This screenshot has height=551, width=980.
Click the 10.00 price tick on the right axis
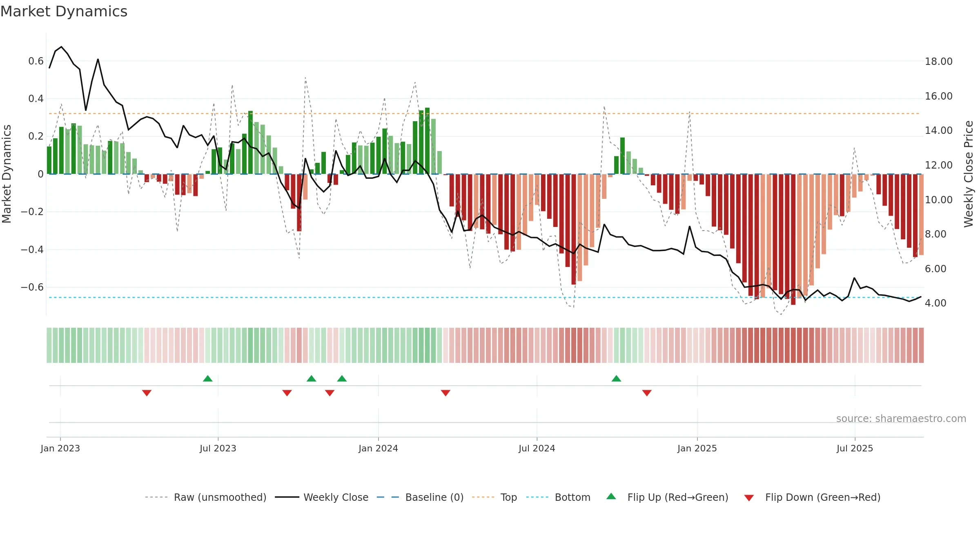click(x=939, y=200)
